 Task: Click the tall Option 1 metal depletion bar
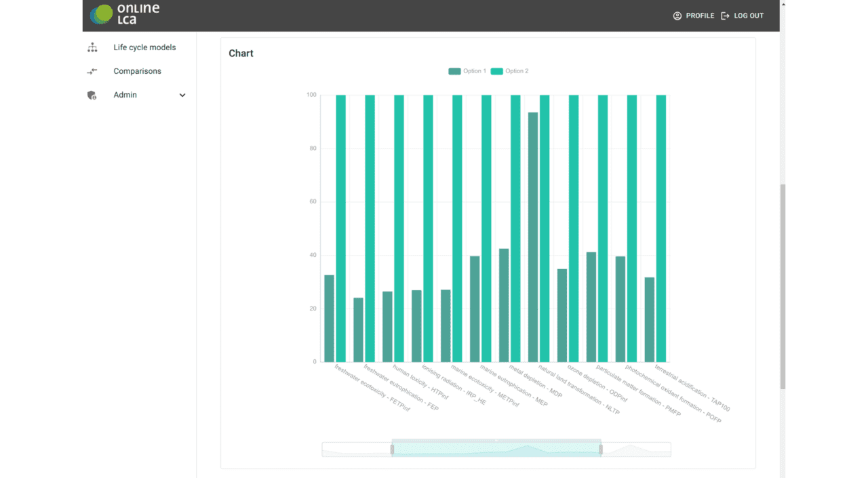533,237
